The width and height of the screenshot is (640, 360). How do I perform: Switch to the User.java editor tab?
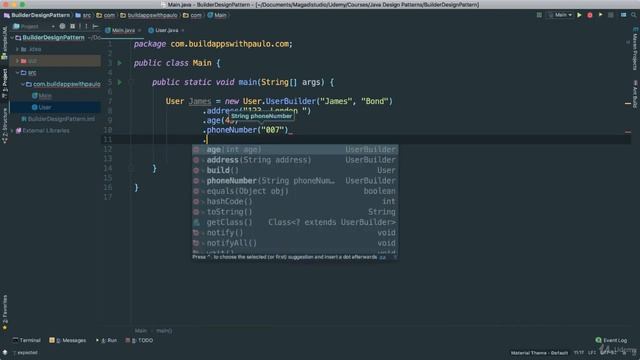167,30
